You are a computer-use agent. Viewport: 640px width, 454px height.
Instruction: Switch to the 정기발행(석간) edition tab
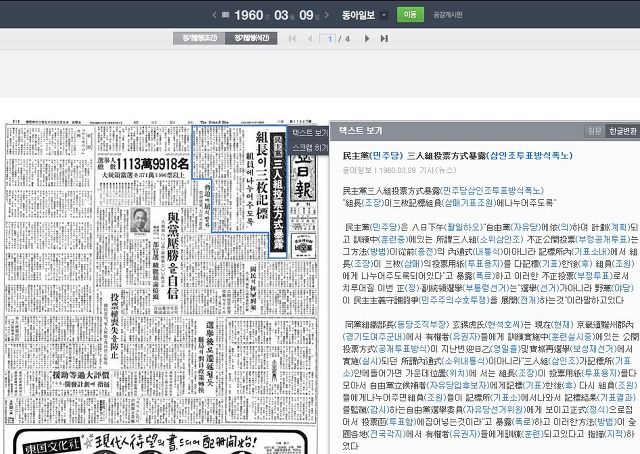click(x=251, y=38)
